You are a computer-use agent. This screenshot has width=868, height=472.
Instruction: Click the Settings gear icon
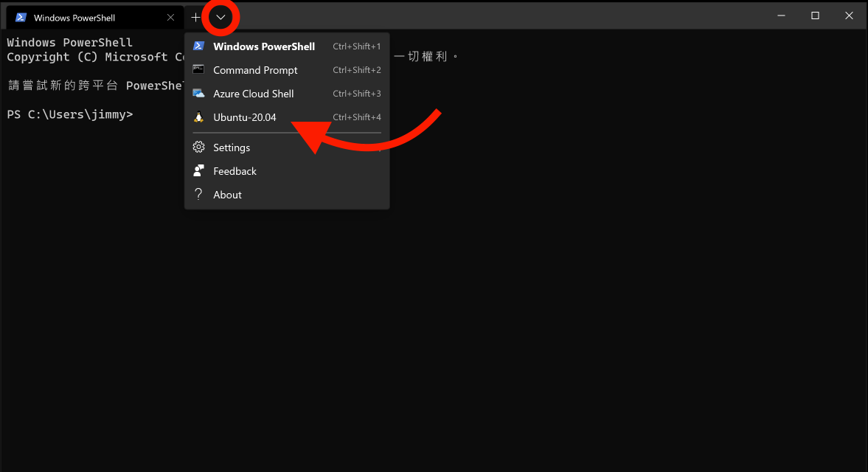coord(198,147)
